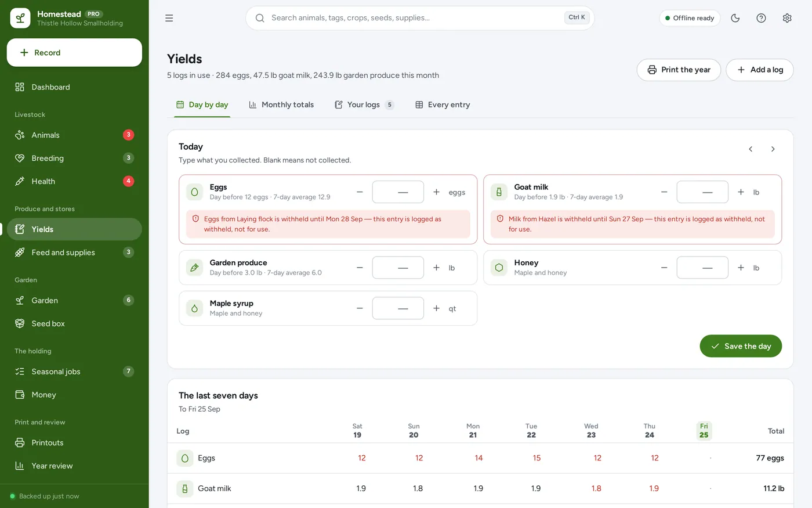Click the Honey hexagon icon

pos(499,268)
